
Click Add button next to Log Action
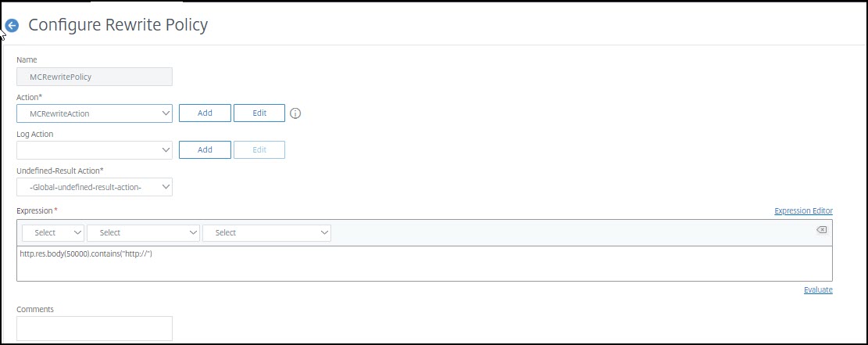(205, 149)
